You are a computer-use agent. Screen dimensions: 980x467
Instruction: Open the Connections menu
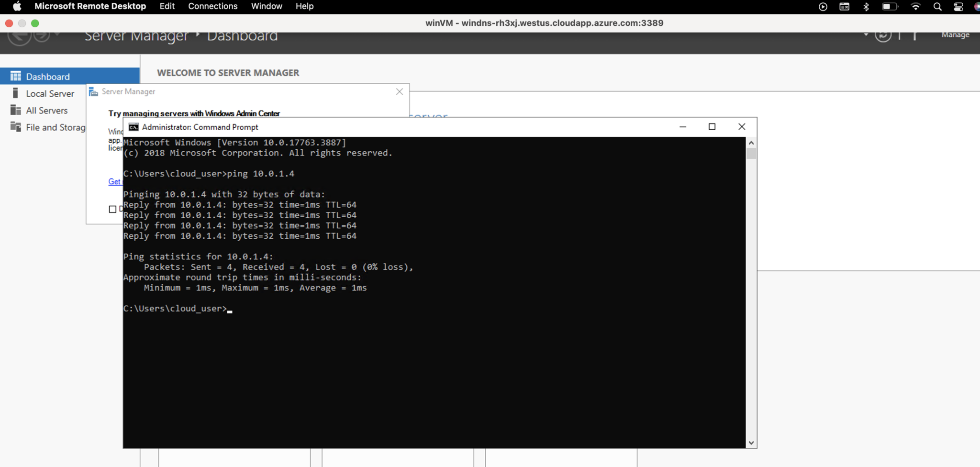tap(213, 6)
